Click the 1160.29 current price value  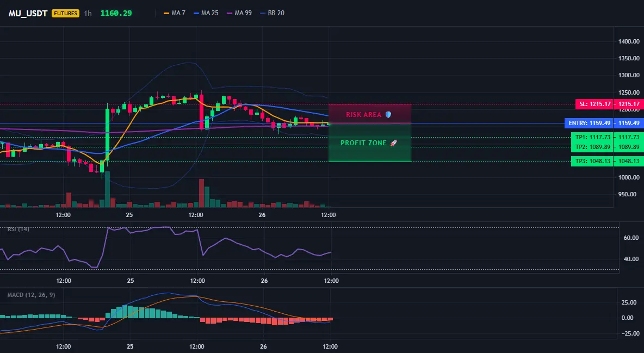coord(116,13)
